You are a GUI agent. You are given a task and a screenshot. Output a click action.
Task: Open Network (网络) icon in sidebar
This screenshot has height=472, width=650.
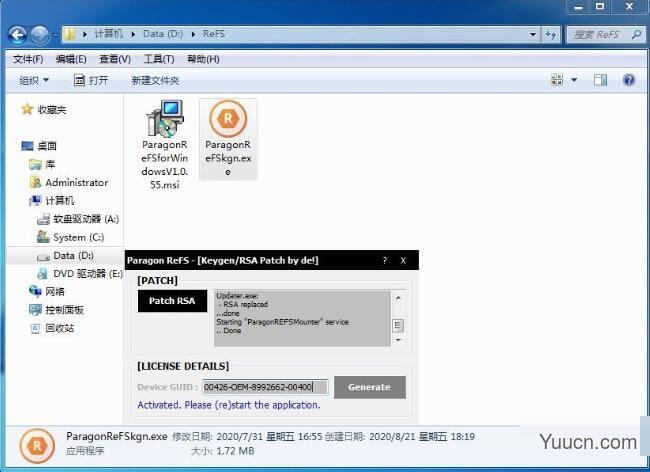point(35,291)
